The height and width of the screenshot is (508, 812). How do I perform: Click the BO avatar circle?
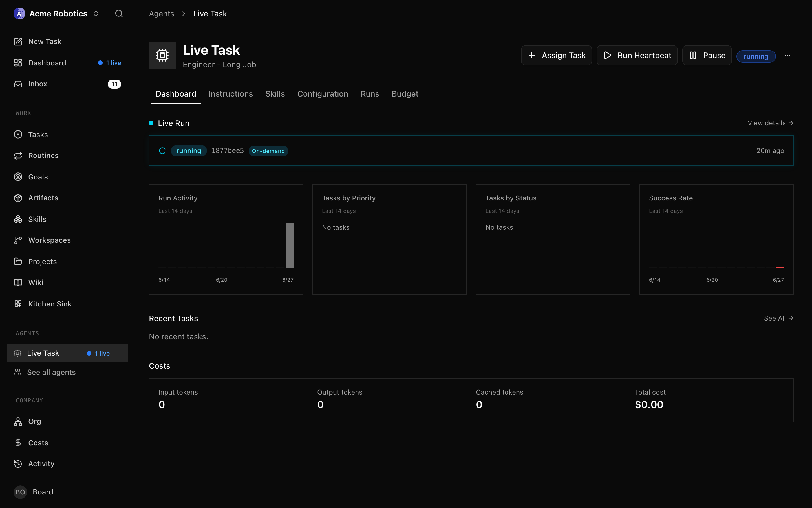point(20,492)
